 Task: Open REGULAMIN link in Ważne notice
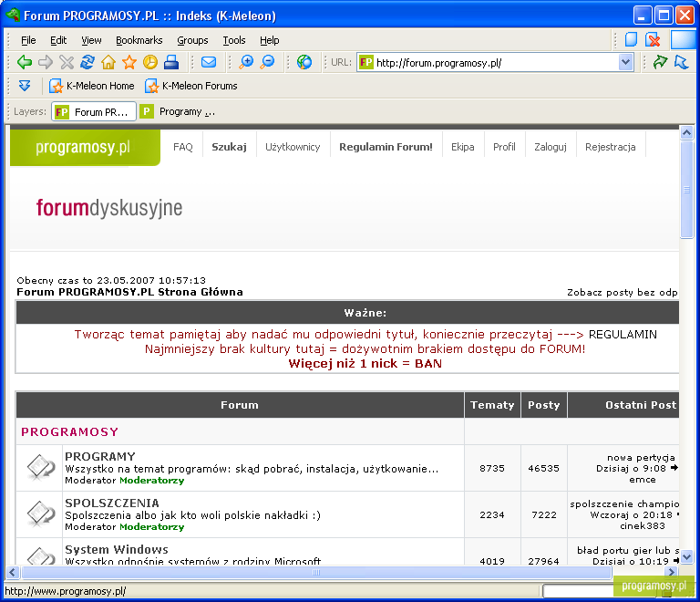coord(623,335)
